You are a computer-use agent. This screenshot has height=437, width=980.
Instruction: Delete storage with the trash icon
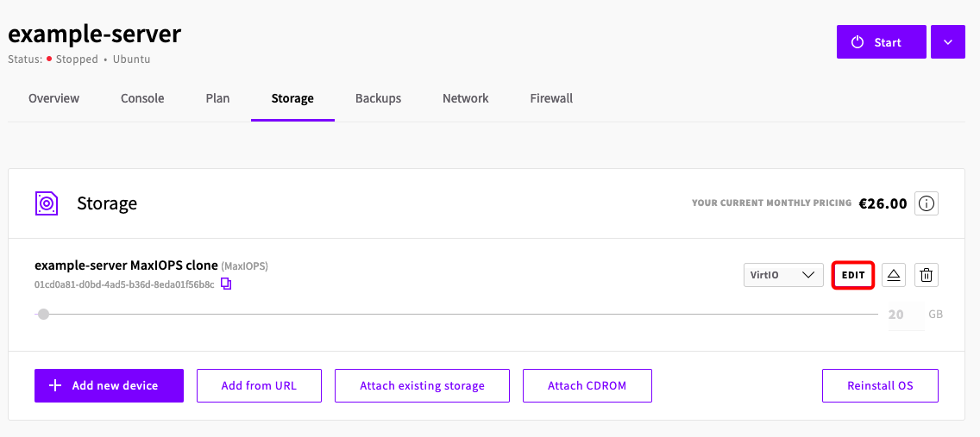pos(927,275)
